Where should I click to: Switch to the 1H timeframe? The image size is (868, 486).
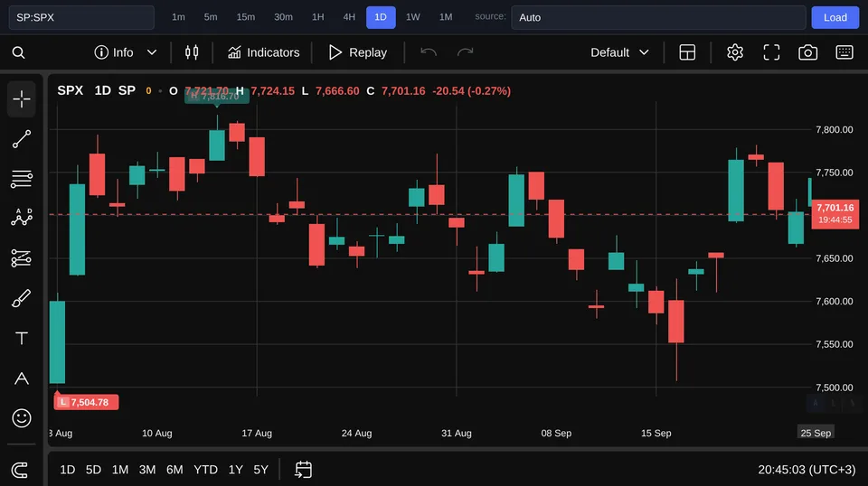tap(317, 17)
